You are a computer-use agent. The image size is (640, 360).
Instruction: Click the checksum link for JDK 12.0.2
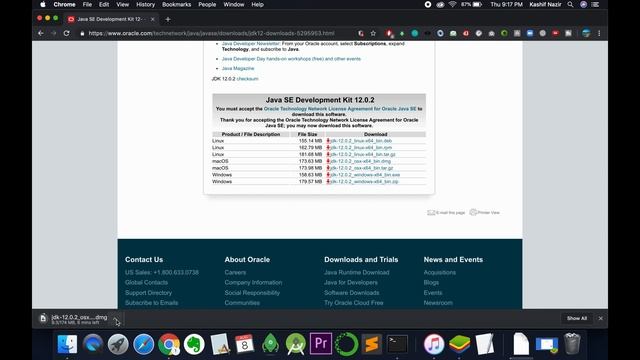(x=247, y=79)
